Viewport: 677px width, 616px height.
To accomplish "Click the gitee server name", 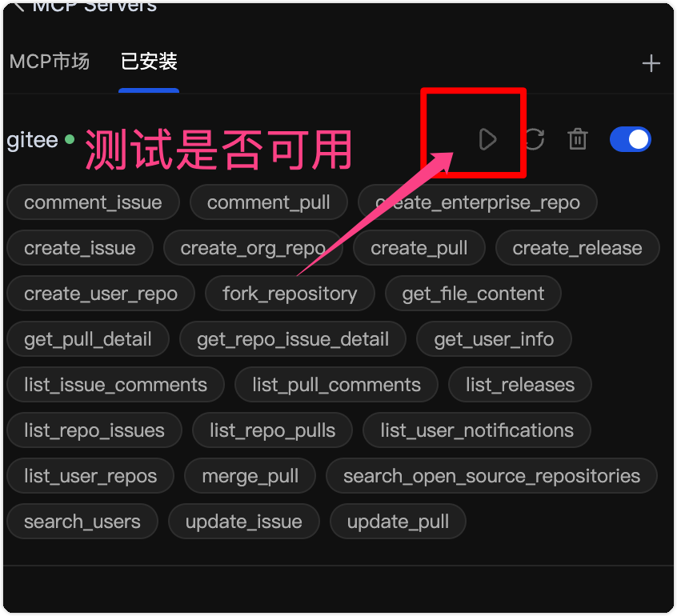I will click(x=32, y=140).
